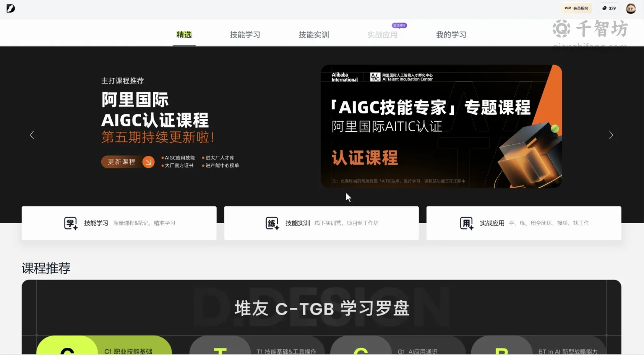Show next banner with right arrow
The height and width of the screenshot is (355, 644).
tap(611, 135)
